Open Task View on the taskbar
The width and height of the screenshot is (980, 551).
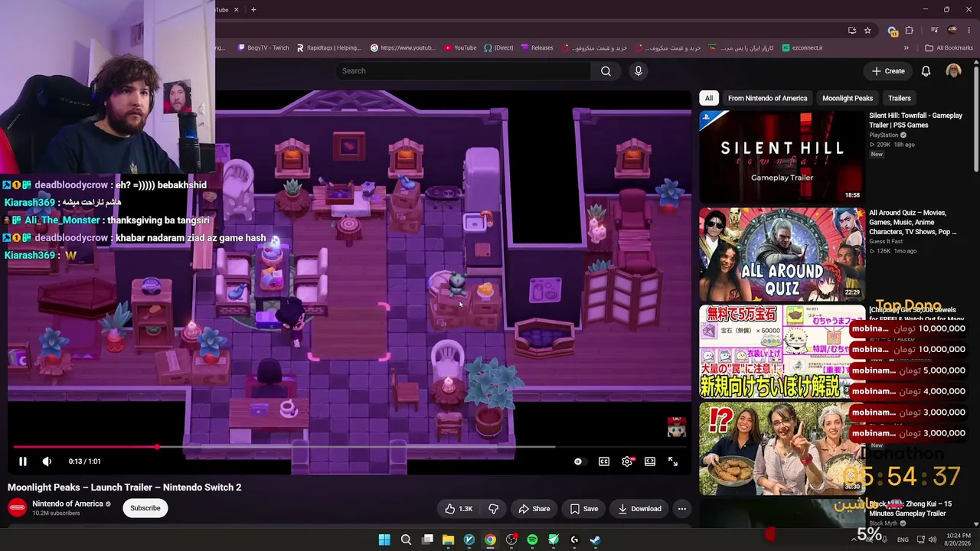click(x=427, y=540)
